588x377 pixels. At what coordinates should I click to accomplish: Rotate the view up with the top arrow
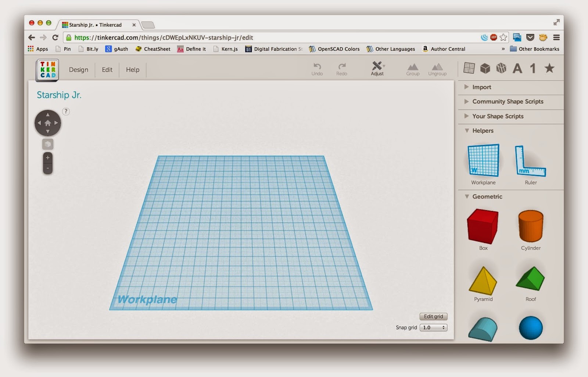point(48,115)
